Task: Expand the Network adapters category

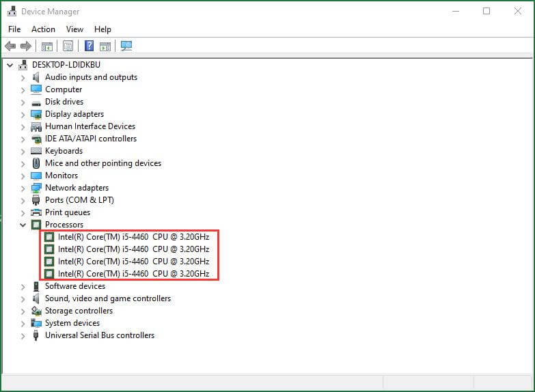Action: (x=23, y=188)
